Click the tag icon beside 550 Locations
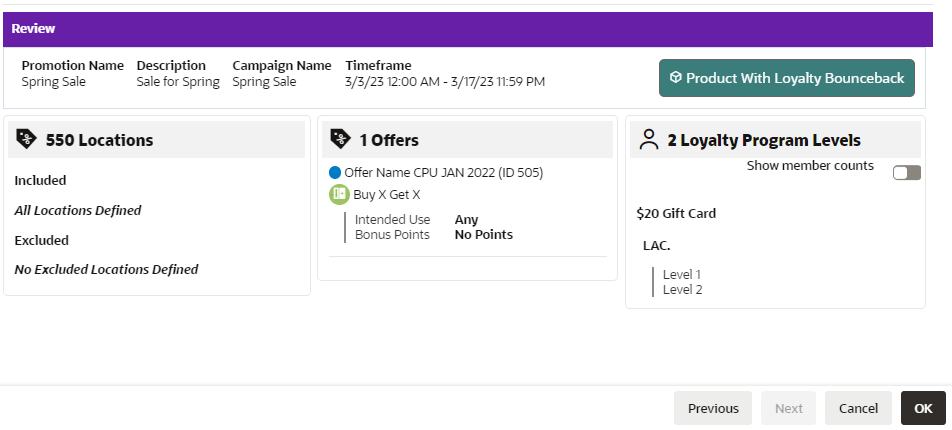The width and height of the screenshot is (952, 430). [26, 140]
